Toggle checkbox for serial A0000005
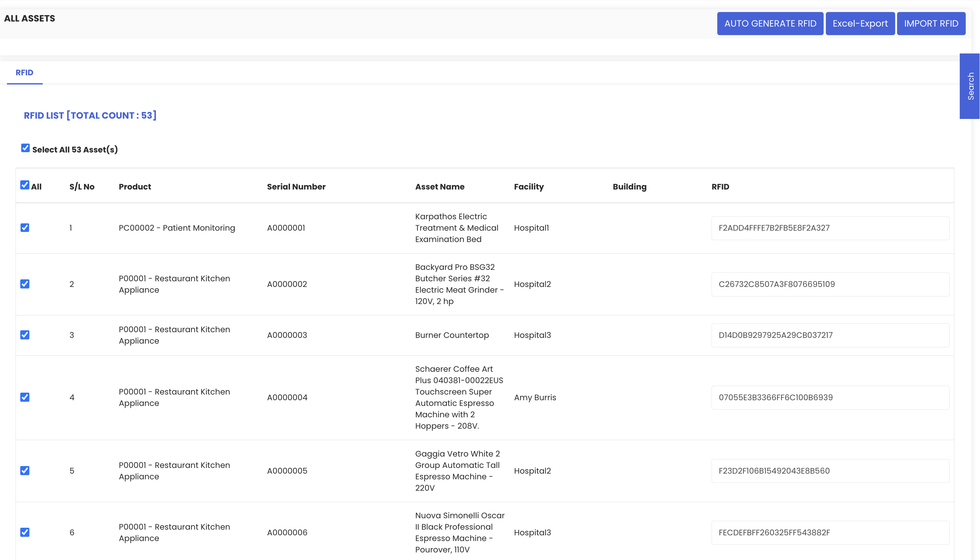The height and width of the screenshot is (560, 980). click(25, 471)
